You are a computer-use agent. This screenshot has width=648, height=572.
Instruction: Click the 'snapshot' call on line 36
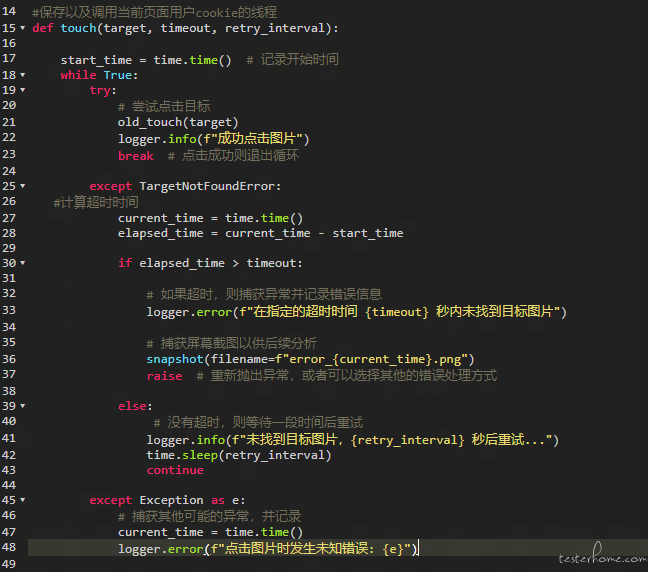(x=175, y=359)
